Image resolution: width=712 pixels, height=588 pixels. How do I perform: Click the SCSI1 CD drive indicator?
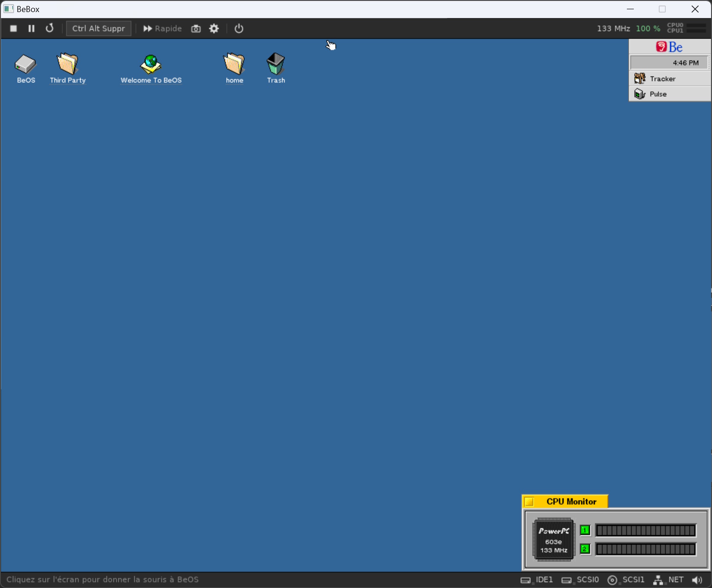pyautogui.click(x=626, y=580)
